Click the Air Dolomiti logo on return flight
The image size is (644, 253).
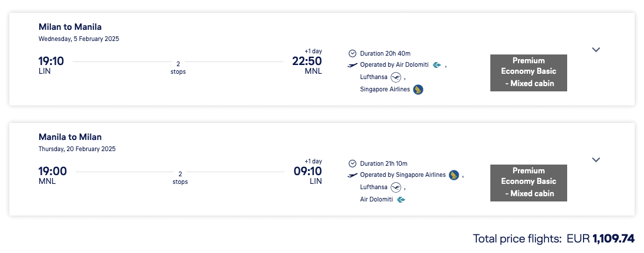pos(401,200)
